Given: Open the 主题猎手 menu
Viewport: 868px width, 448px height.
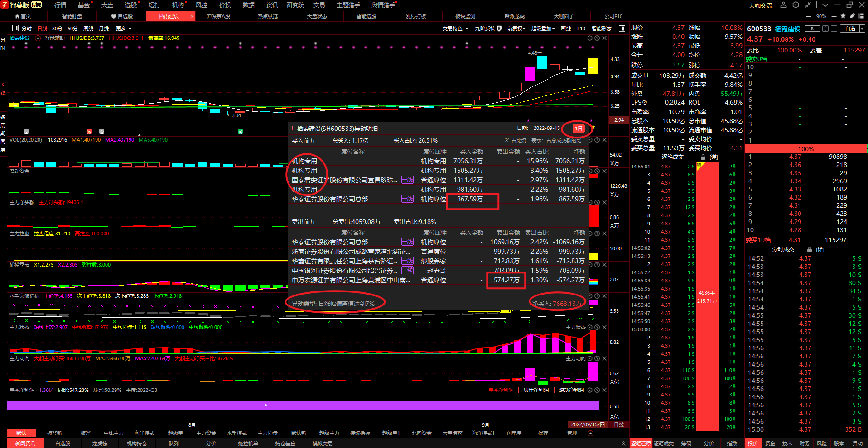Looking at the screenshot, I should point(348,5).
